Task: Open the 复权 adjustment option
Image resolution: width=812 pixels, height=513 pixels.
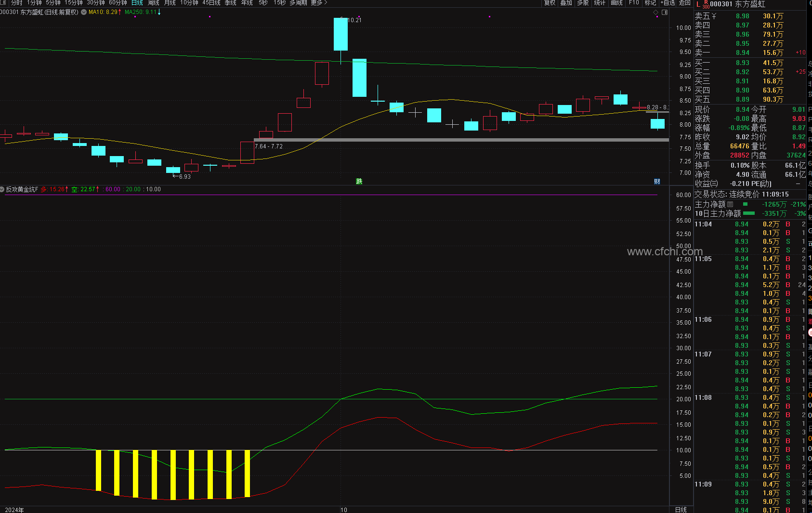Action: [550, 3]
